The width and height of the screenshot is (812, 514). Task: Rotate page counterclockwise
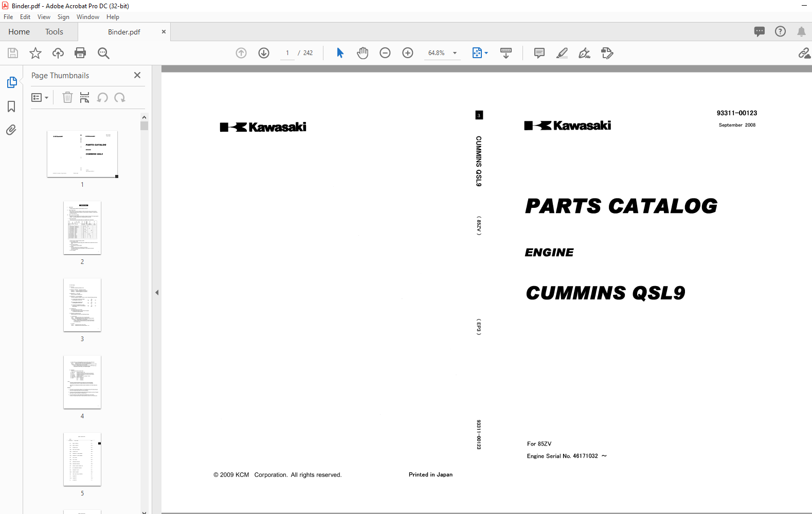click(x=102, y=97)
